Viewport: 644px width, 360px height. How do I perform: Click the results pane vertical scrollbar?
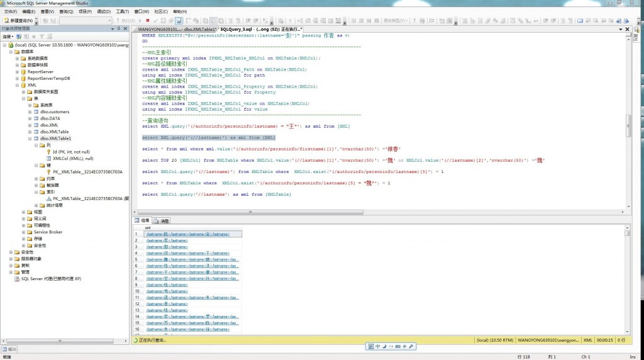627,279
